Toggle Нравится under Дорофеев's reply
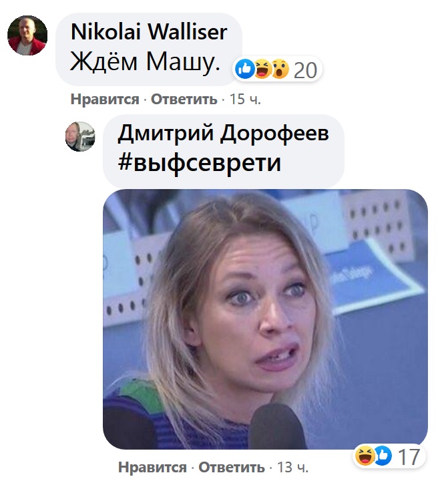This screenshot has height=477, width=448. 152,467
